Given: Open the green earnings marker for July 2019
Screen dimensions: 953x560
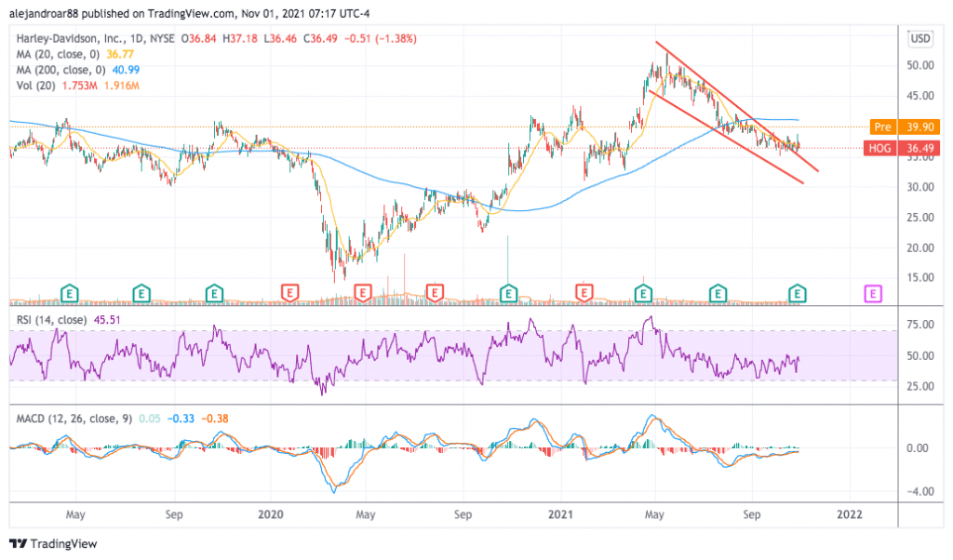Looking at the screenshot, I should (x=141, y=295).
